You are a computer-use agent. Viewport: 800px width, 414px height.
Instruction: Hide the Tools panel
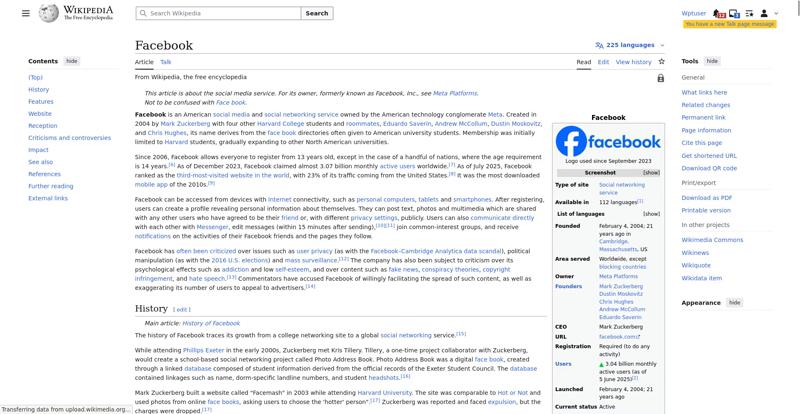click(712, 61)
